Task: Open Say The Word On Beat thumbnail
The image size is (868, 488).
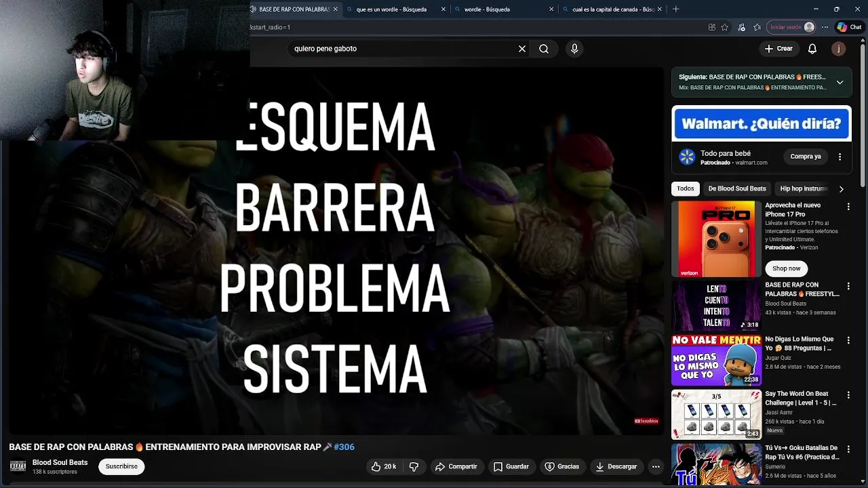Action: coord(716,414)
